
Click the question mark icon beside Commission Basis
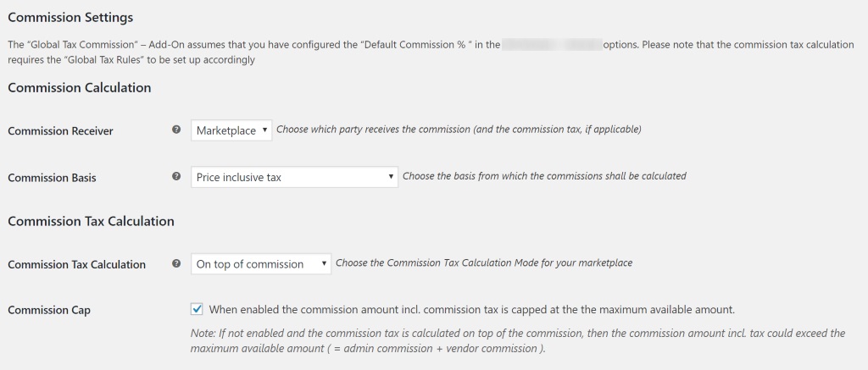point(176,176)
